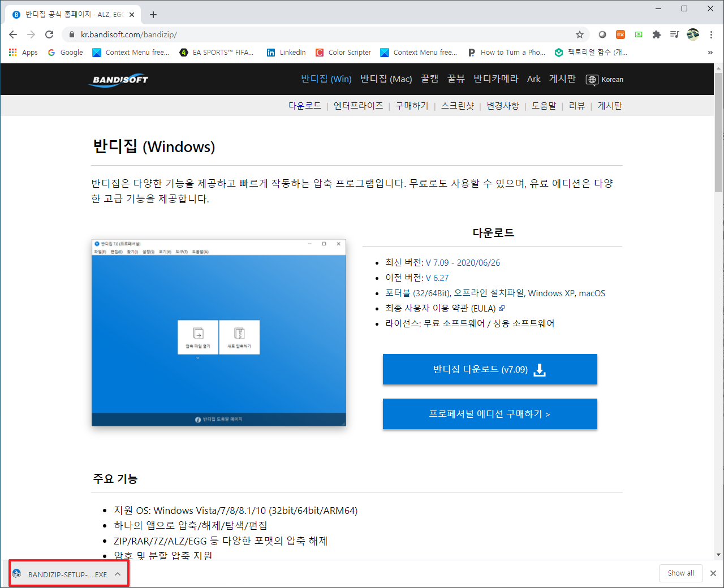Click the address bar URL field

325,34
